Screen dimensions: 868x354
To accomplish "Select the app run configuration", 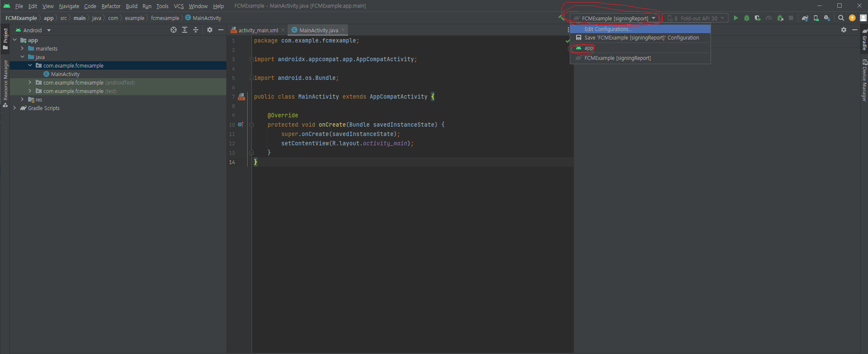I will [x=640, y=48].
